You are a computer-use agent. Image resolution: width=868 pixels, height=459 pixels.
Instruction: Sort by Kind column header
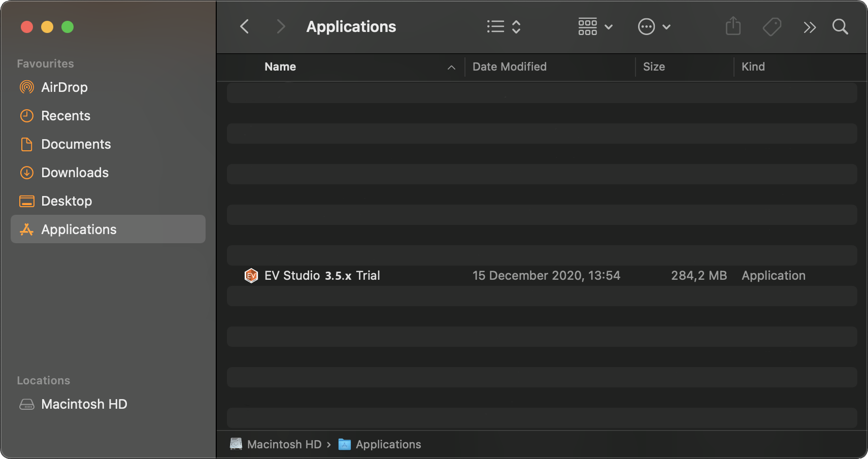point(753,67)
